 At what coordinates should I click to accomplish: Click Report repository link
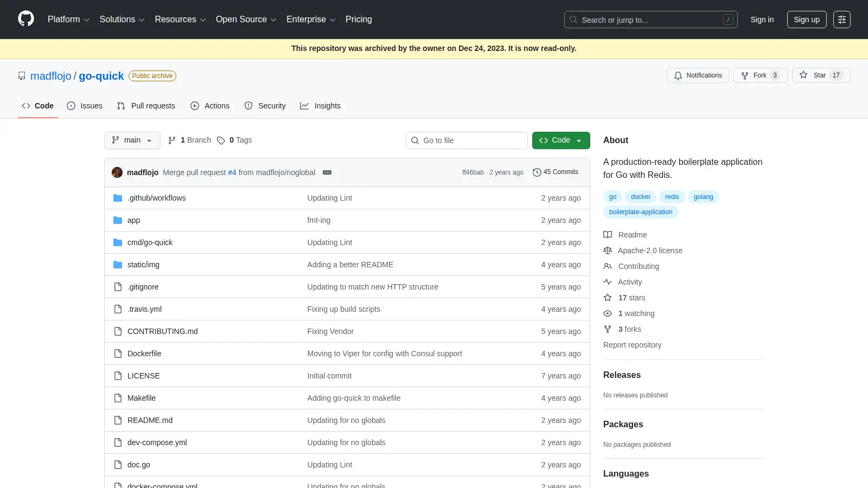coord(632,345)
